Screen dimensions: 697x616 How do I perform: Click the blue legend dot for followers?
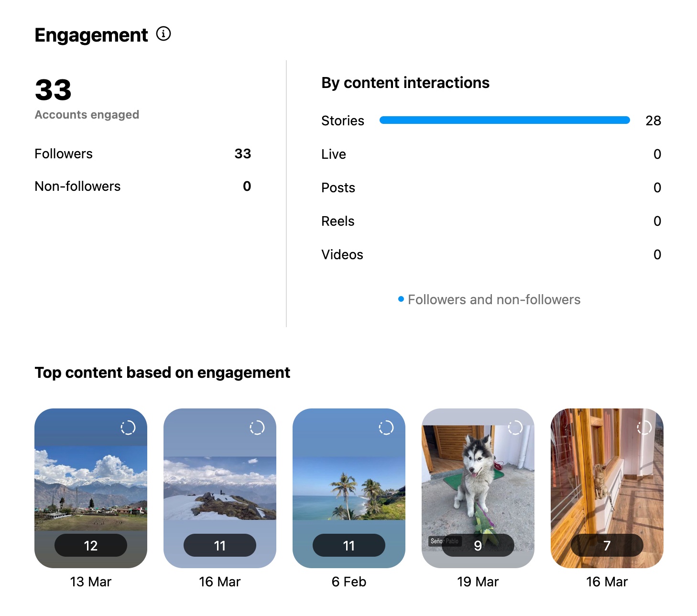click(x=401, y=299)
